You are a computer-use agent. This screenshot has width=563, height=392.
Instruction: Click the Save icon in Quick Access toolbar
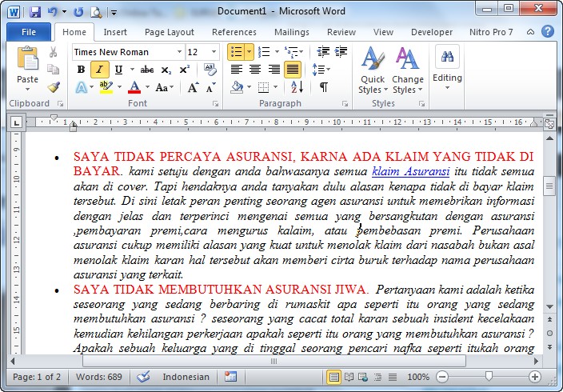pyautogui.click(x=35, y=12)
